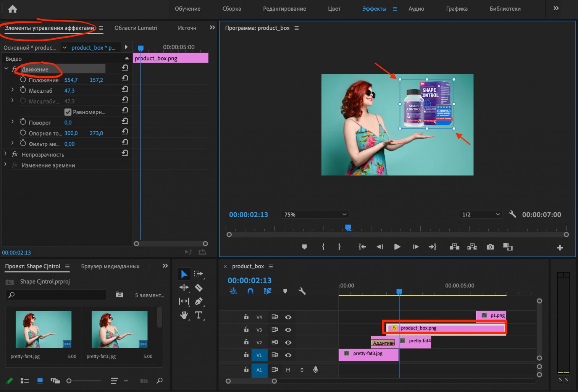Switch Project panel to list view

pyautogui.click(x=25, y=381)
